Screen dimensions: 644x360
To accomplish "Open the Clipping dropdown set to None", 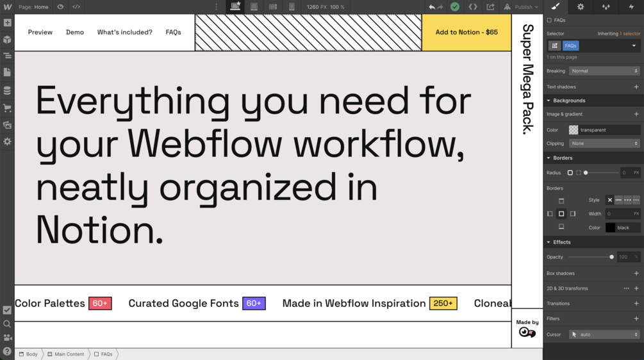I will [604, 143].
